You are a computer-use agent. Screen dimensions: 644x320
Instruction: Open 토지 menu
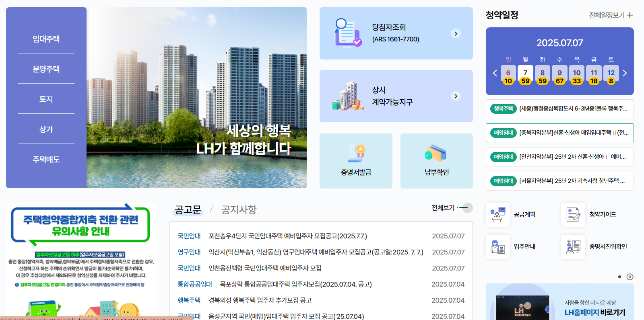pyautogui.click(x=46, y=99)
